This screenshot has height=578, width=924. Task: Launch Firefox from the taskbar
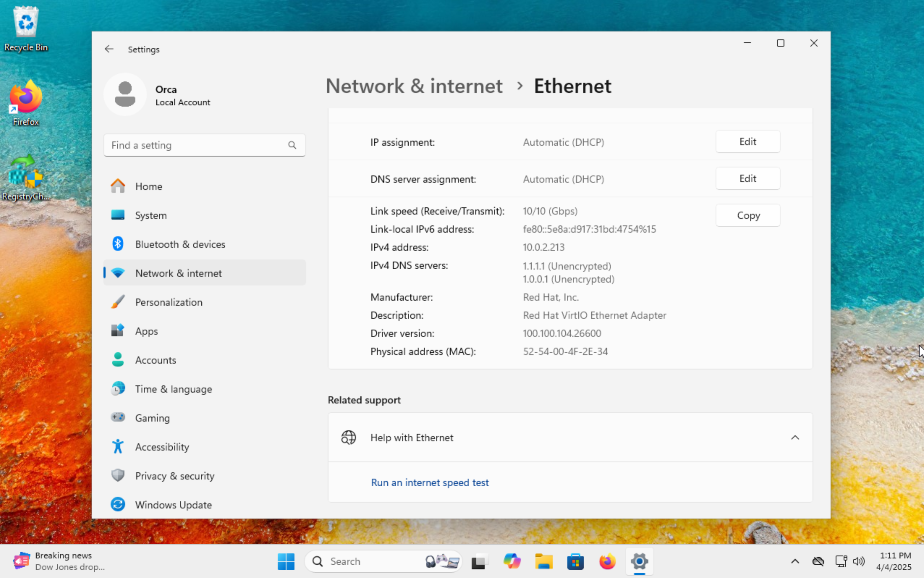(607, 561)
